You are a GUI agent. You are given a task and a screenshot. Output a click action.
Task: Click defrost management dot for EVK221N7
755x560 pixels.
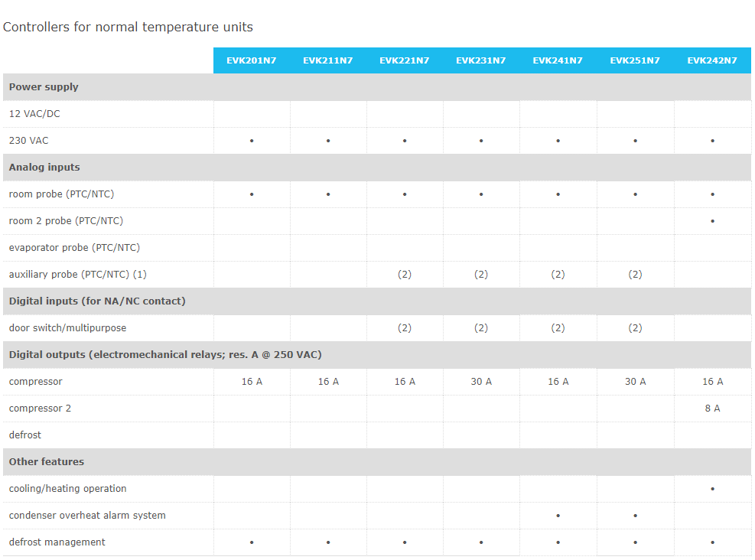pos(405,542)
